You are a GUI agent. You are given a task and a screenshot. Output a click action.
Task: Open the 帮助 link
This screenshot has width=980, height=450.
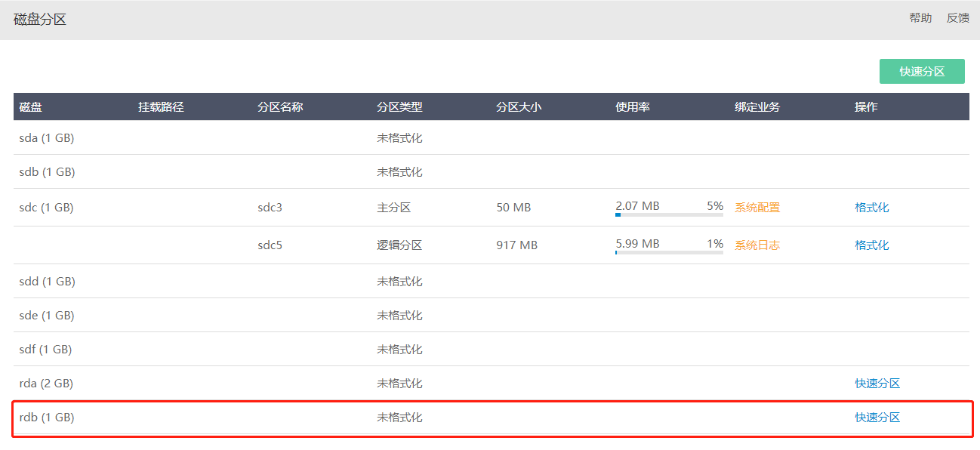point(920,18)
